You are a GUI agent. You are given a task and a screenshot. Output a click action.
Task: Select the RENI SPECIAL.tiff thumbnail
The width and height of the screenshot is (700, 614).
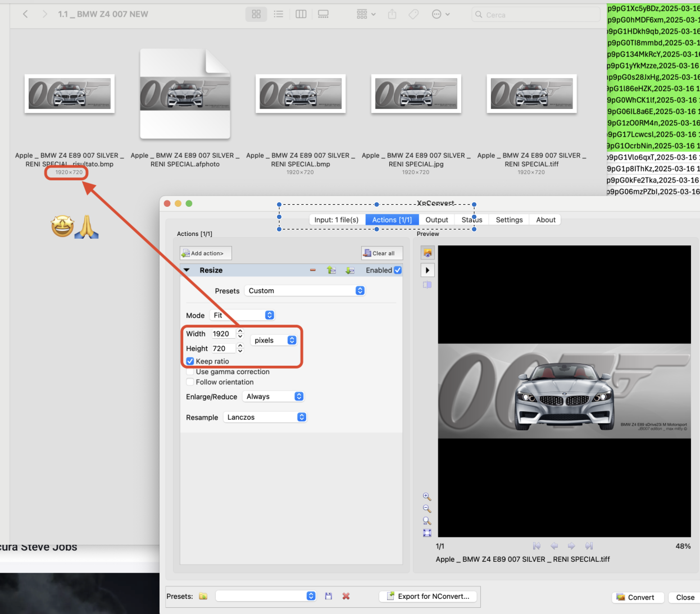pyautogui.click(x=531, y=94)
